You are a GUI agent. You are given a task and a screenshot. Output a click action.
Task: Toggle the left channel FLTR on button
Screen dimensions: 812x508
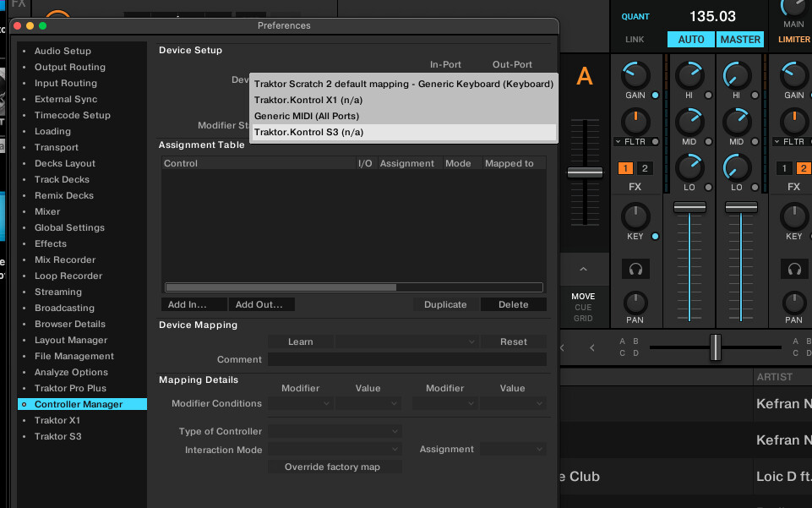pyautogui.click(x=655, y=141)
